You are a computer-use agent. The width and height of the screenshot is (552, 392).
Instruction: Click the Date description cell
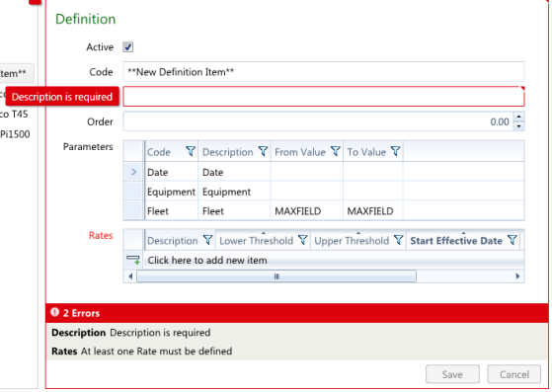click(234, 172)
